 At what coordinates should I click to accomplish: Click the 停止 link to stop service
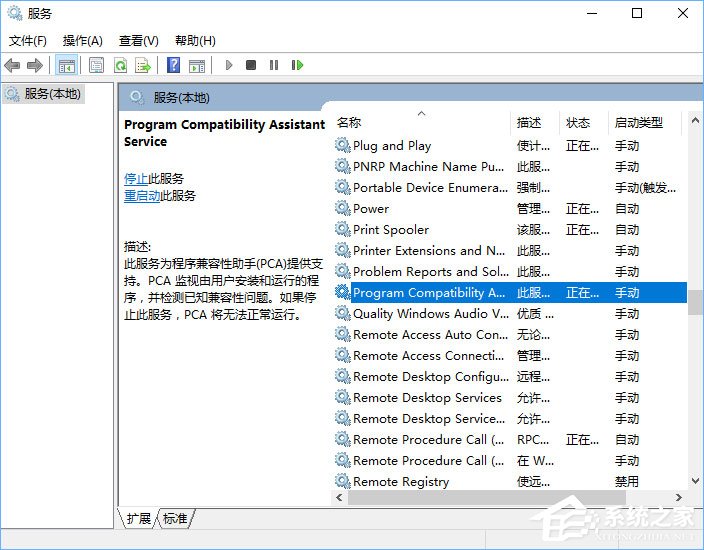coord(136,179)
